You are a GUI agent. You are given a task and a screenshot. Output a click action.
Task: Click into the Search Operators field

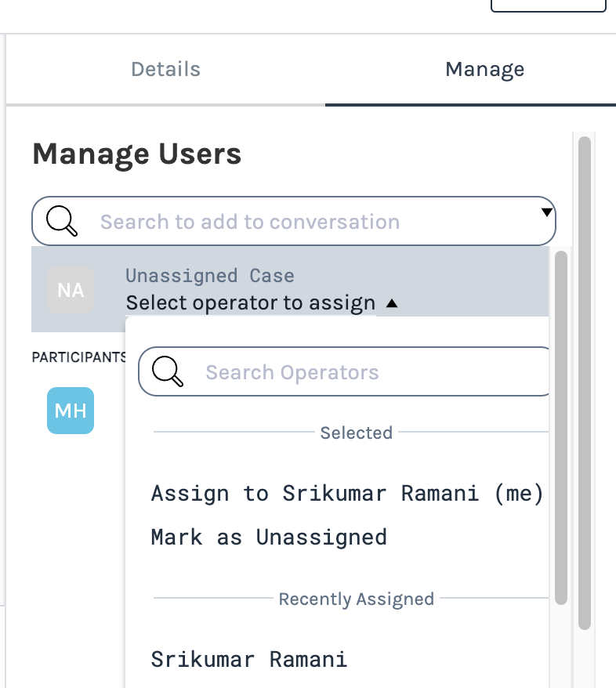(x=361, y=372)
